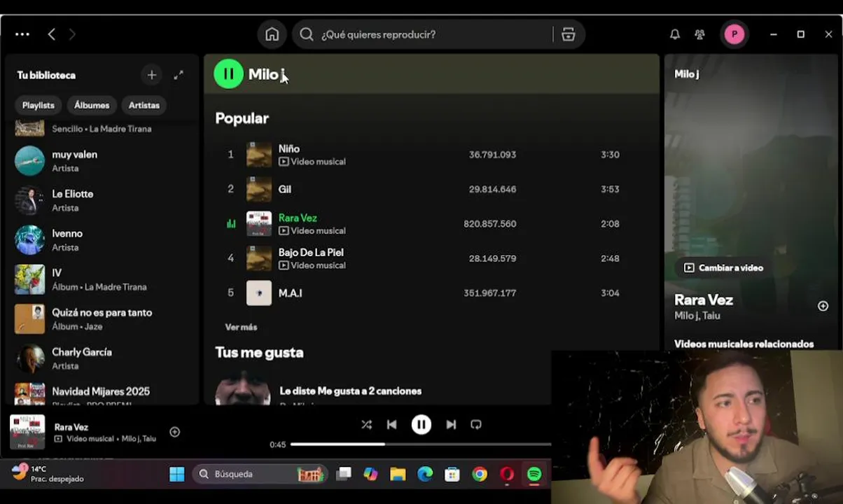Image resolution: width=843 pixels, height=504 pixels.
Task: Filter library by Artistas
Action: 144,105
